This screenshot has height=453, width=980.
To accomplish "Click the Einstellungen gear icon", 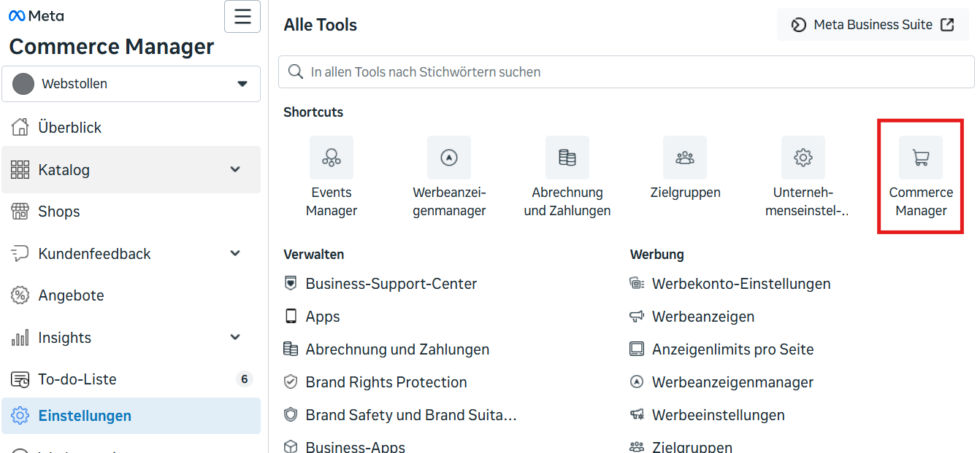I will pyautogui.click(x=20, y=416).
